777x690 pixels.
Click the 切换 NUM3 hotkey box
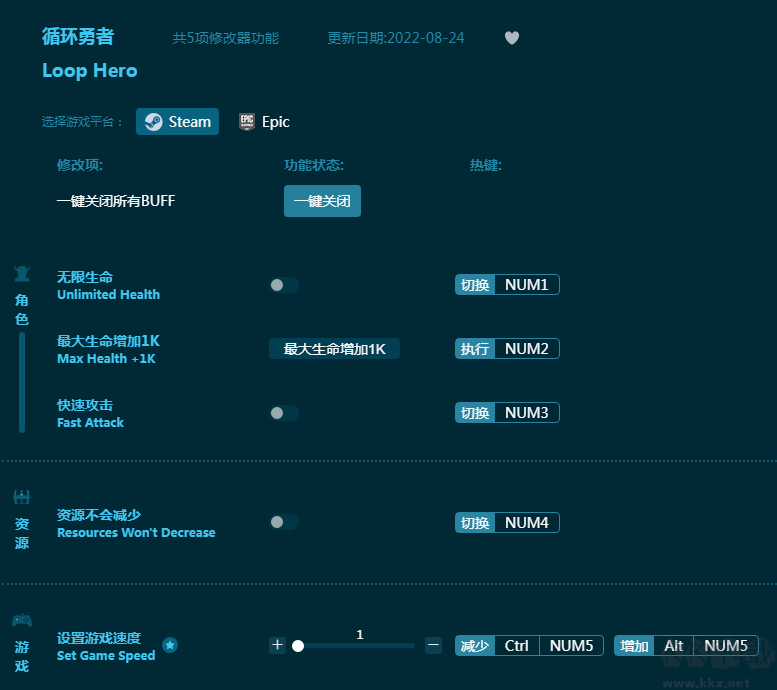click(507, 412)
